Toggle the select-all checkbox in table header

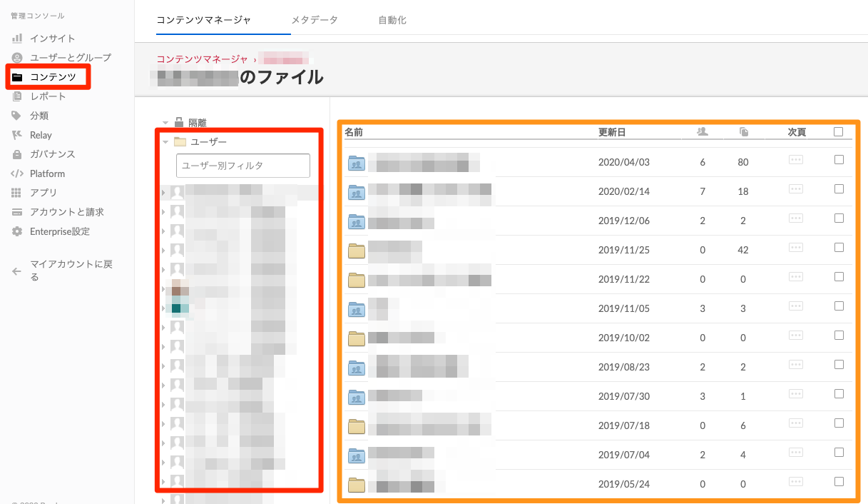(838, 131)
